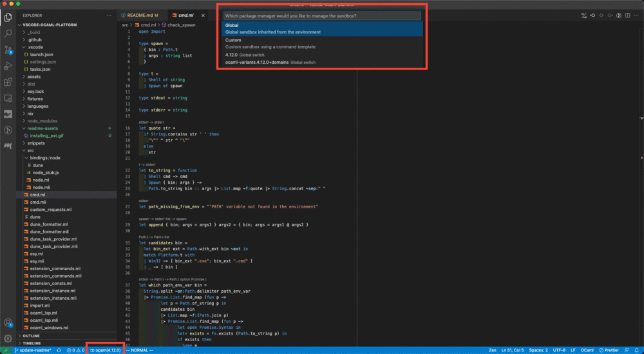Screen dimensions: 644x354
Task: Click errors and warnings count in status bar
Action: [x=75, y=350]
